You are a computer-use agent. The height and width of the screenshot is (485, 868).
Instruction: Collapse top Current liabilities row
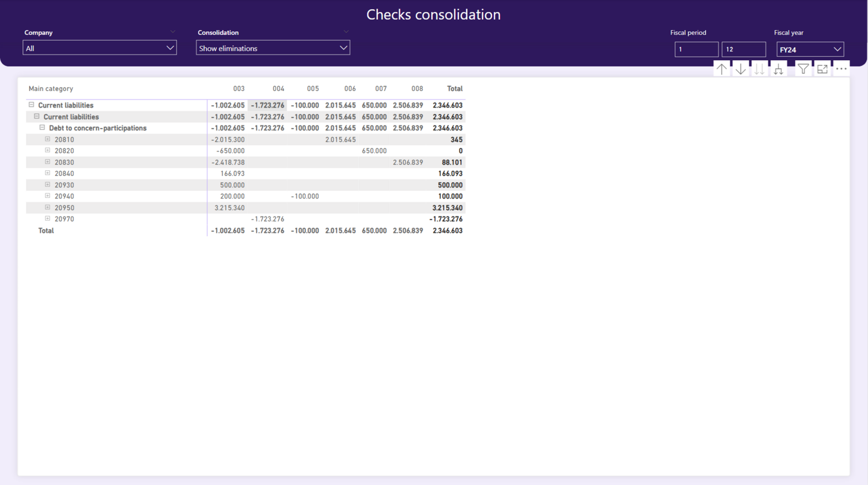(x=31, y=105)
